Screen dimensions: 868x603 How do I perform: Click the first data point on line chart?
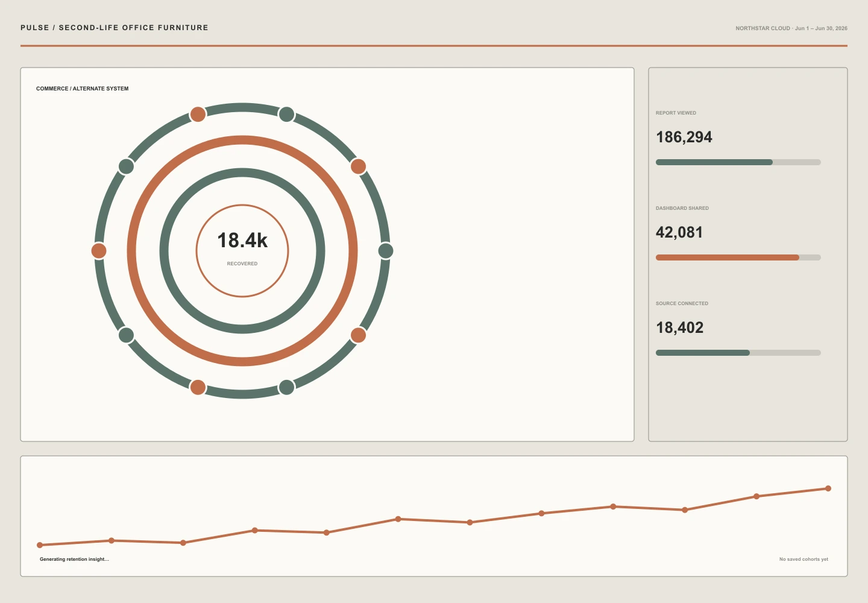point(40,545)
